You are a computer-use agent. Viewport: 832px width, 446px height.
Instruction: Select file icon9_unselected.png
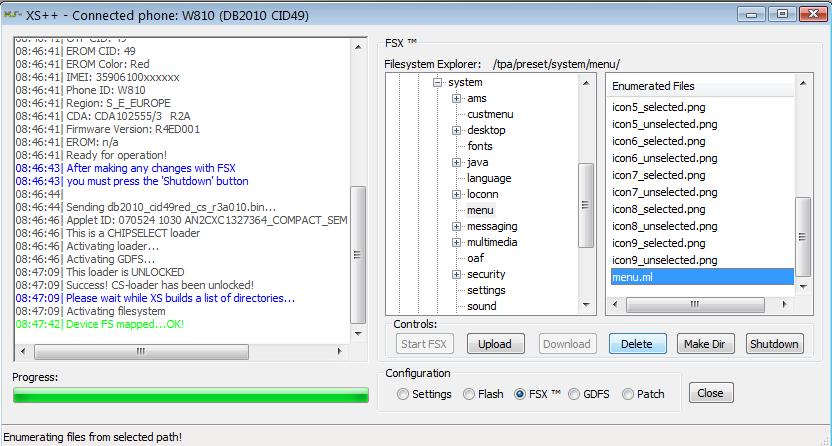tap(664, 260)
